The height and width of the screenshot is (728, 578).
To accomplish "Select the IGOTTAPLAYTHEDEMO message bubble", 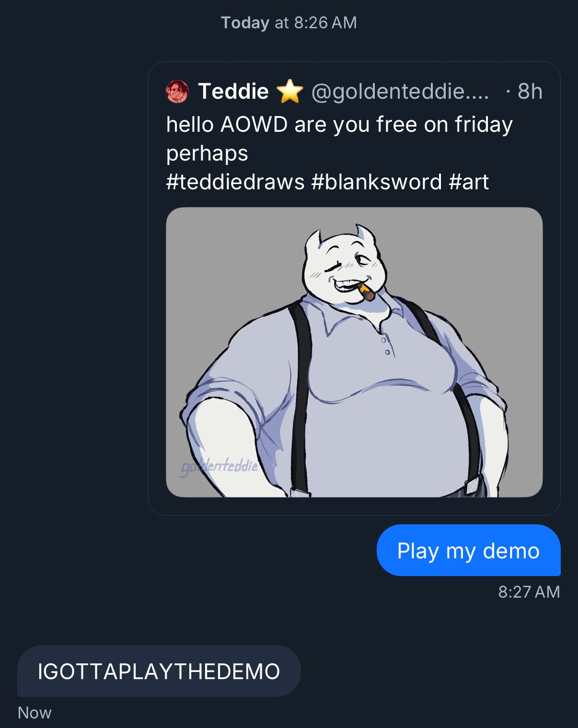I will (159, 671).
